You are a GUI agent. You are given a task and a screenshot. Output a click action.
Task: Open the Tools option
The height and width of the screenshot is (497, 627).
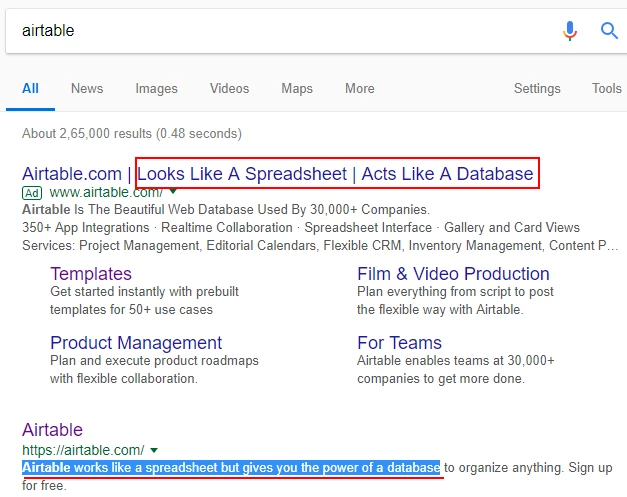(x=607, y=88)
